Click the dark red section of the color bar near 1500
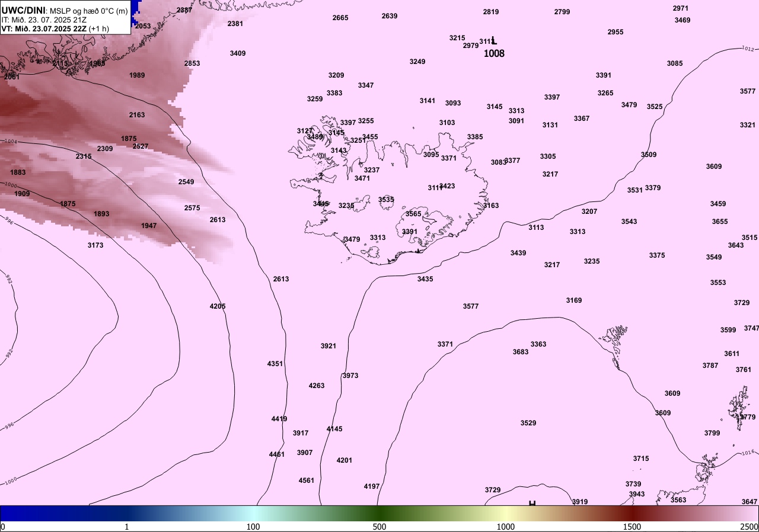759x532 pixels. click(632, 513)
